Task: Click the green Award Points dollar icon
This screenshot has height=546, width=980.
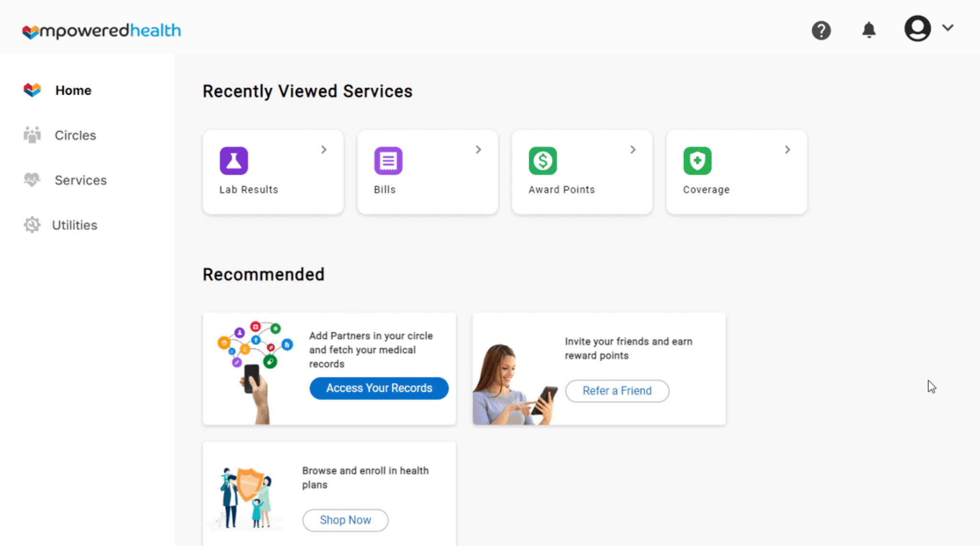Action: [x=543, y=161]
